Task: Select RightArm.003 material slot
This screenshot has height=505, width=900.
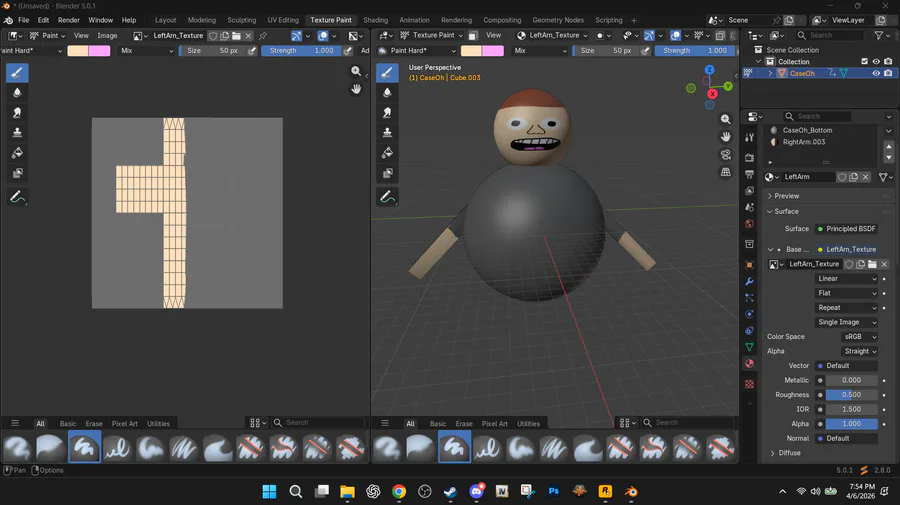Action: tap(804, 142)
